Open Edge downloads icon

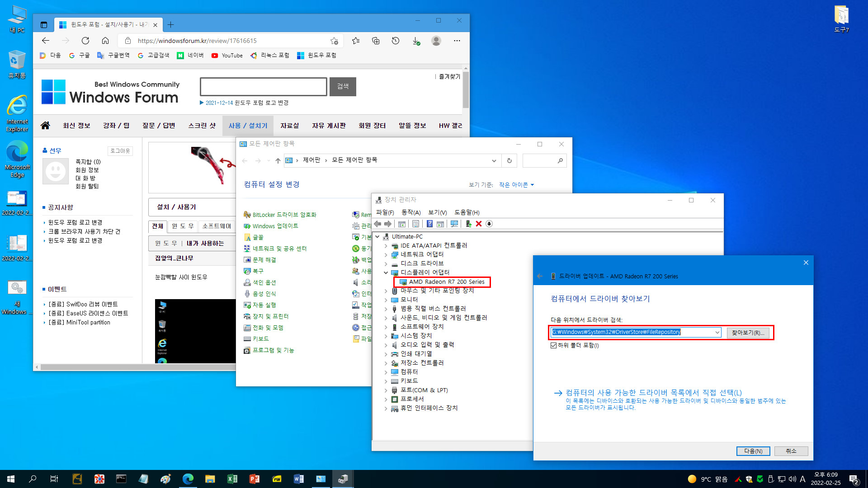tap(416, 41)
